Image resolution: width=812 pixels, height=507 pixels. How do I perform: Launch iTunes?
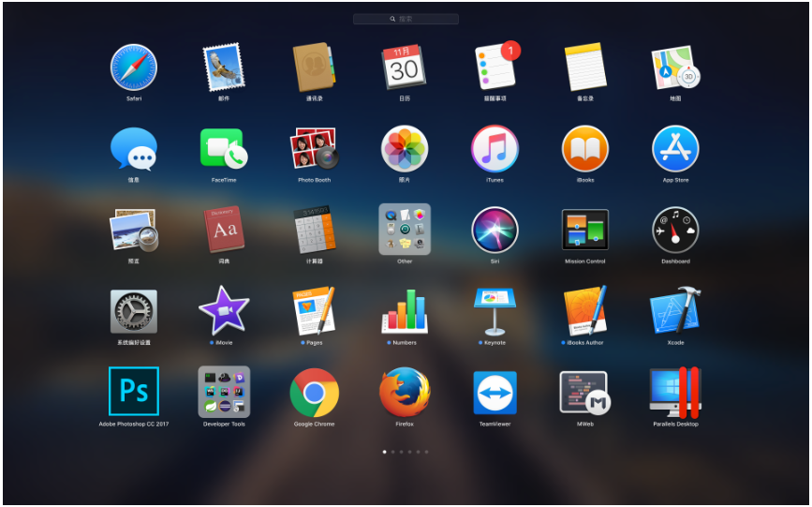(495, 149)
